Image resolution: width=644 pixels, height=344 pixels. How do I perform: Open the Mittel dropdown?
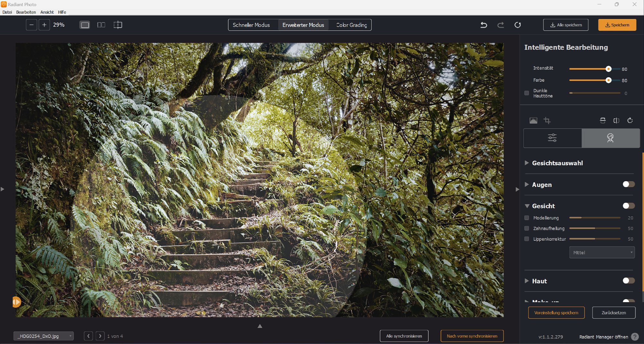pyautogui.click(x=602, y=253)
